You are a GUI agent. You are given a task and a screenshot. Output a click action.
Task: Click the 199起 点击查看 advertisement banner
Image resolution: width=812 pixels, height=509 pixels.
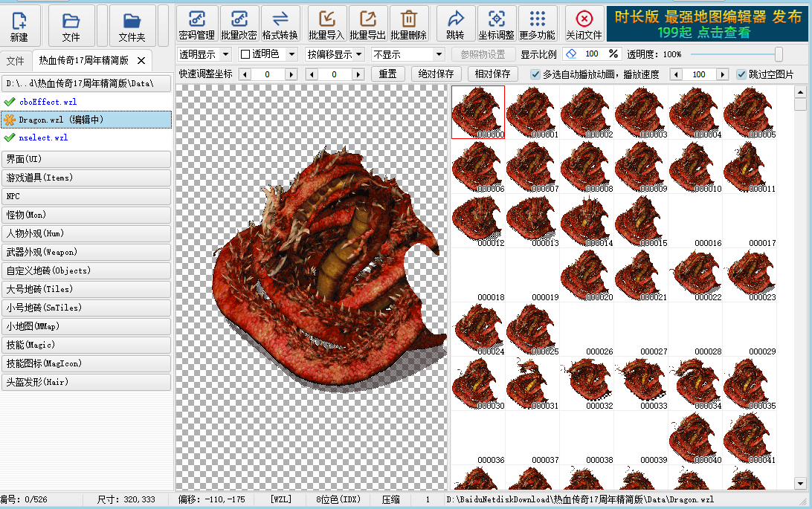click(x=706, y=25)
